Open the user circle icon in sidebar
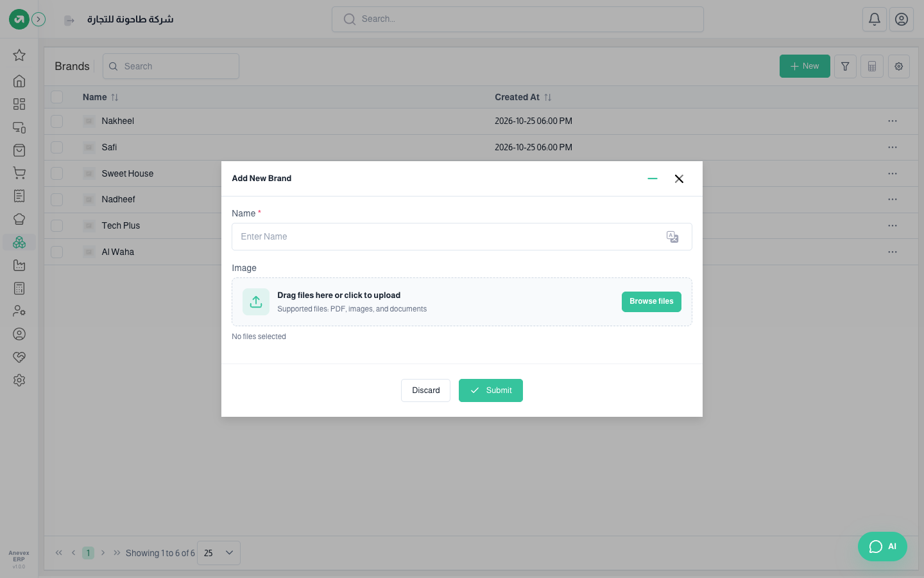 pyautogui.click(x=19, y=334)
